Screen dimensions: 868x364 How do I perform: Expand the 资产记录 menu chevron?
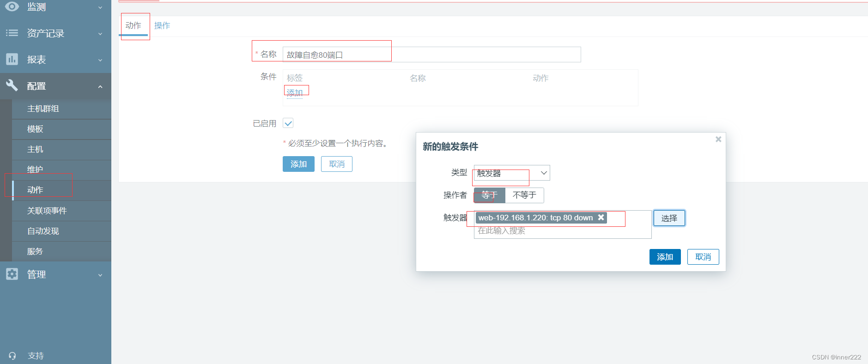coord(100,34)
